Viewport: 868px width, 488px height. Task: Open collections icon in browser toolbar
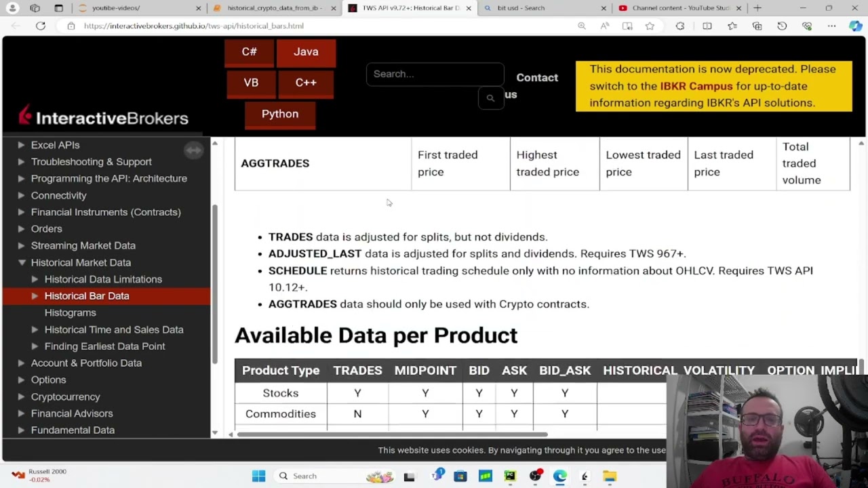coord(757,26)
